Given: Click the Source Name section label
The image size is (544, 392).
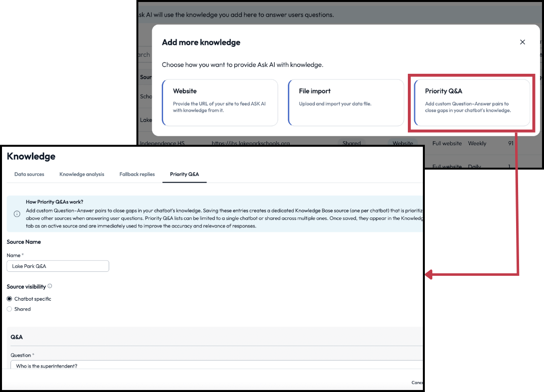Looking at the screenshot, I should tap(23, 242).
